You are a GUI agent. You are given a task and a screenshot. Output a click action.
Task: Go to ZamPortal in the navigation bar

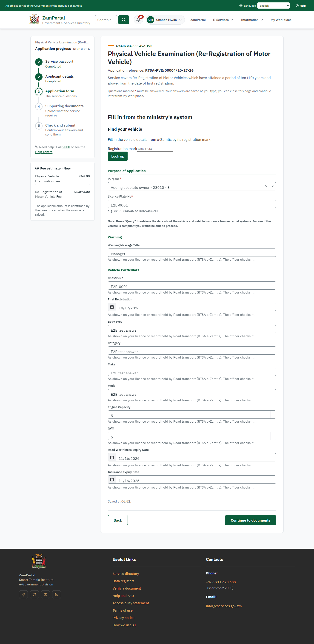pos(198,20)
